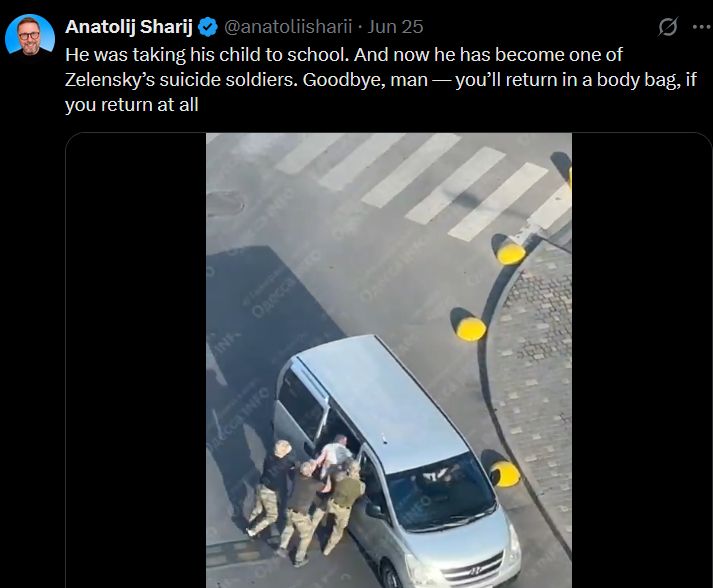Open the three-dot more options menu
Screen dimensions: 713x588
[702, 27]
